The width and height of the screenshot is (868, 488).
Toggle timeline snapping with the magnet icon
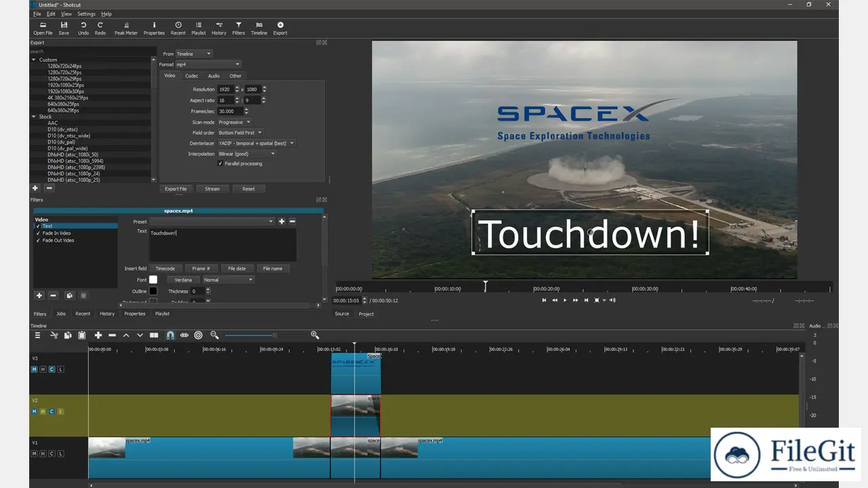click(170, 335)
